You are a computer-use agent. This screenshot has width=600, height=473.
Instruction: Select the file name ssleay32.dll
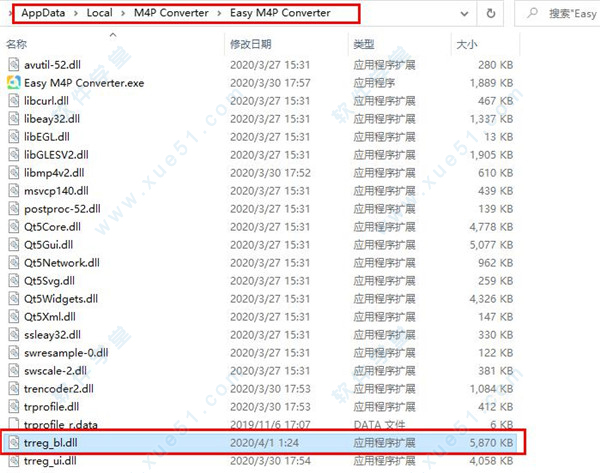(x=52, y=334)
